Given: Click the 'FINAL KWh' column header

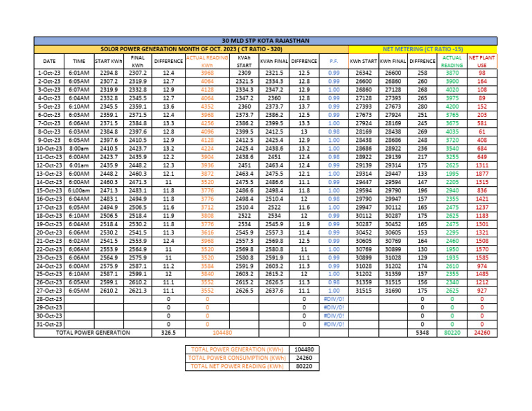Looking at the screenshot, I should [137, 62].
